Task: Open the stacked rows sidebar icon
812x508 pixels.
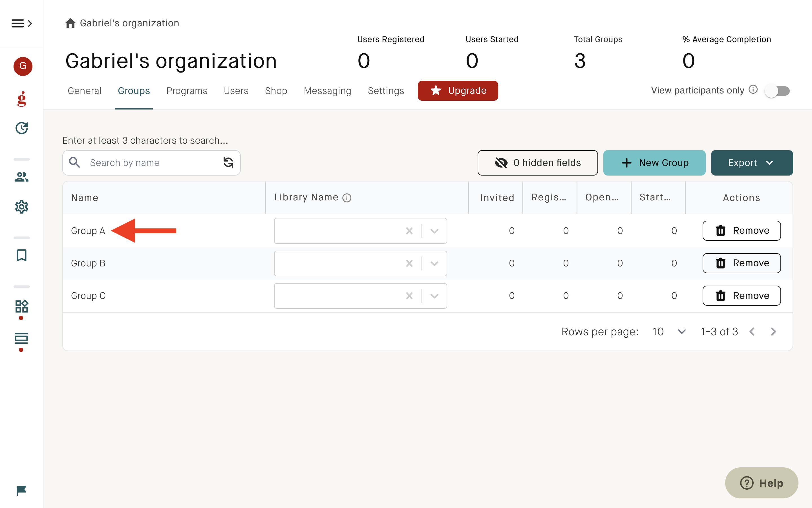Action: [22, 338]
